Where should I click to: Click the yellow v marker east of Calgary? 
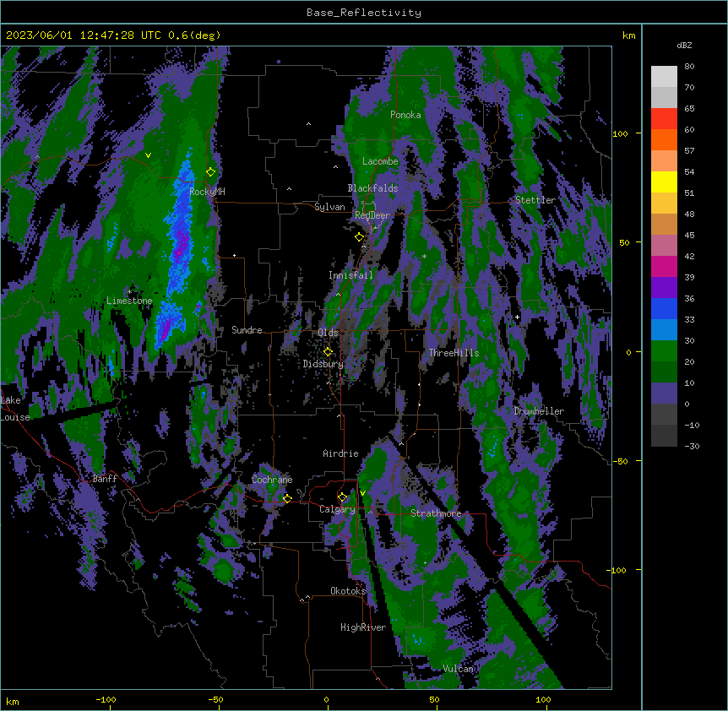tap(362, 493)
